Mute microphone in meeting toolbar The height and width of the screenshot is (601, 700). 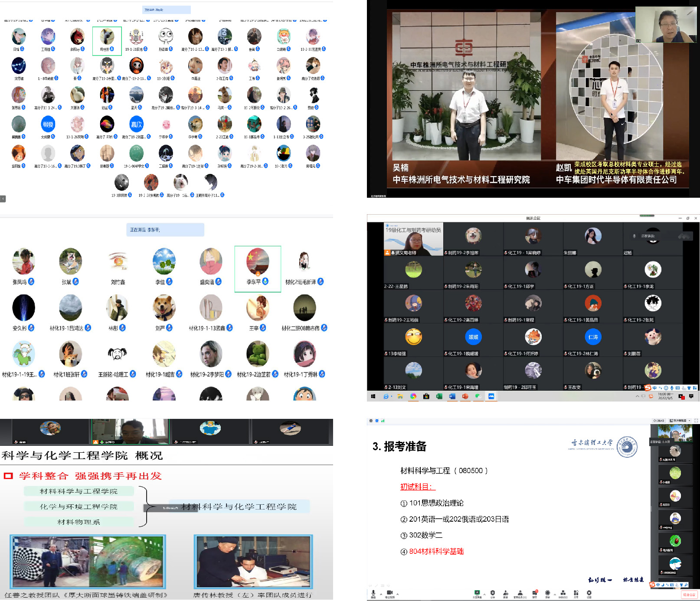point(373,593)
